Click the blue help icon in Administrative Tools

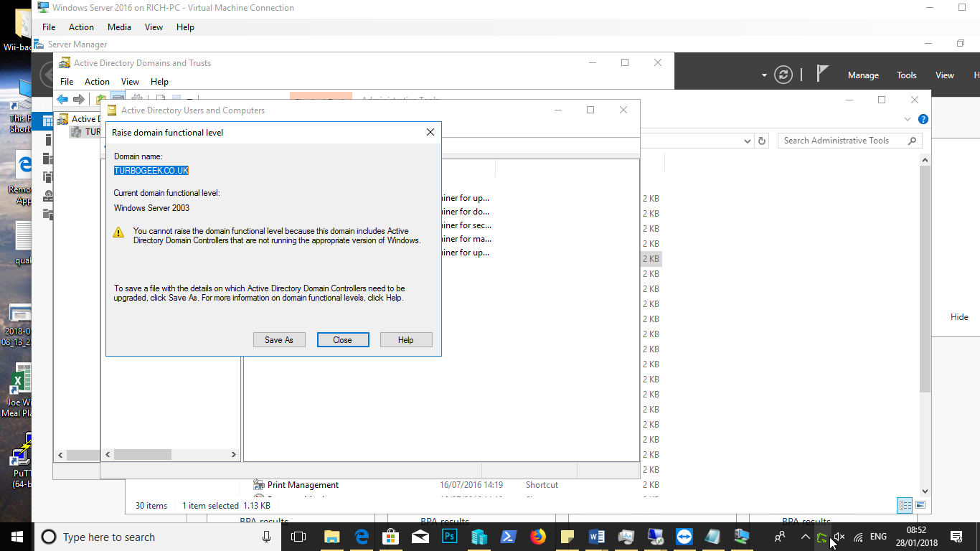point(923,119)
